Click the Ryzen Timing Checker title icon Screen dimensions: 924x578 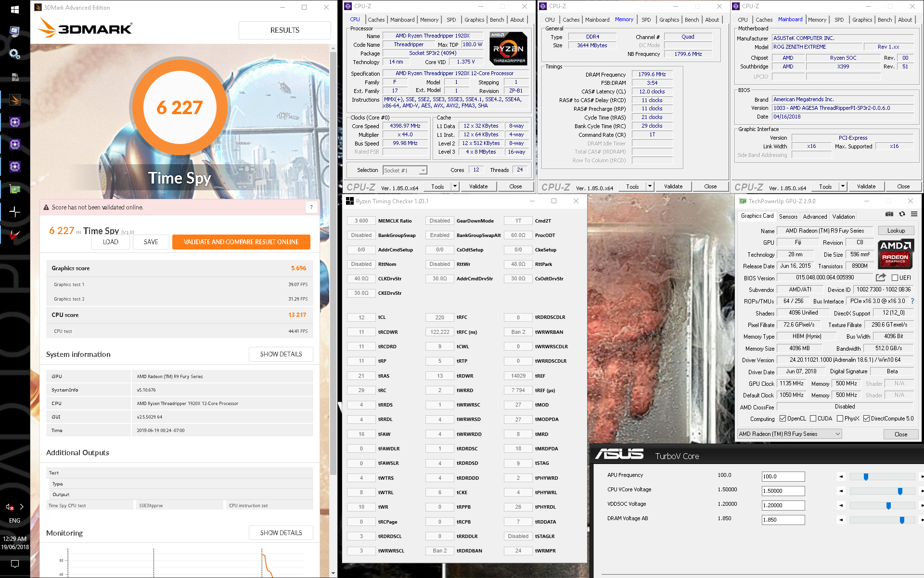349,201
